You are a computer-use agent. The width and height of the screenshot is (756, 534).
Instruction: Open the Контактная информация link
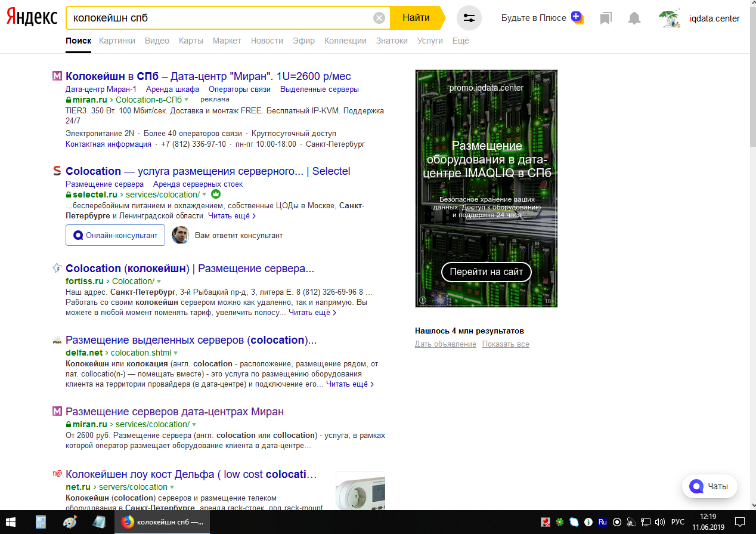(109, 144)
